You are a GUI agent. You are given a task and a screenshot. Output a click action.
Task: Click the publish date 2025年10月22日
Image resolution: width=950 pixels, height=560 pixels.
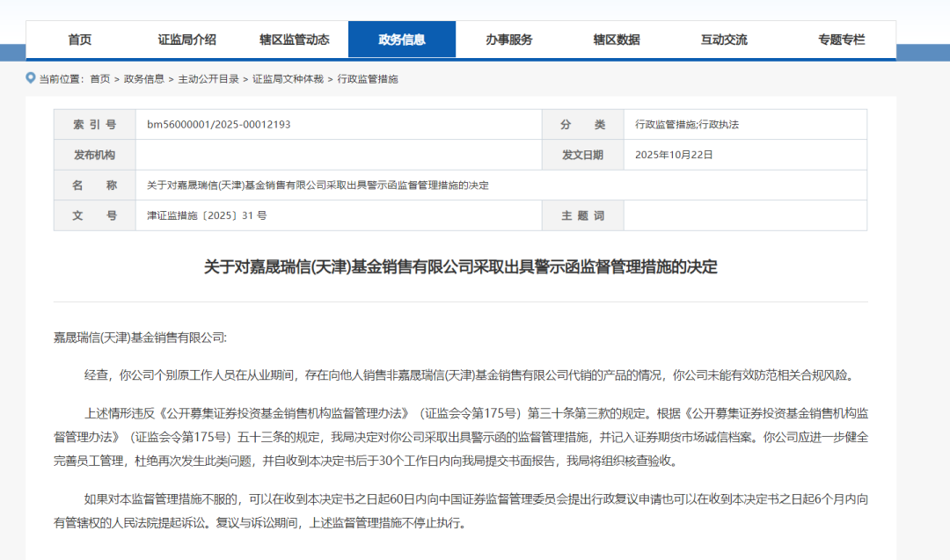[x=674, y=155]
